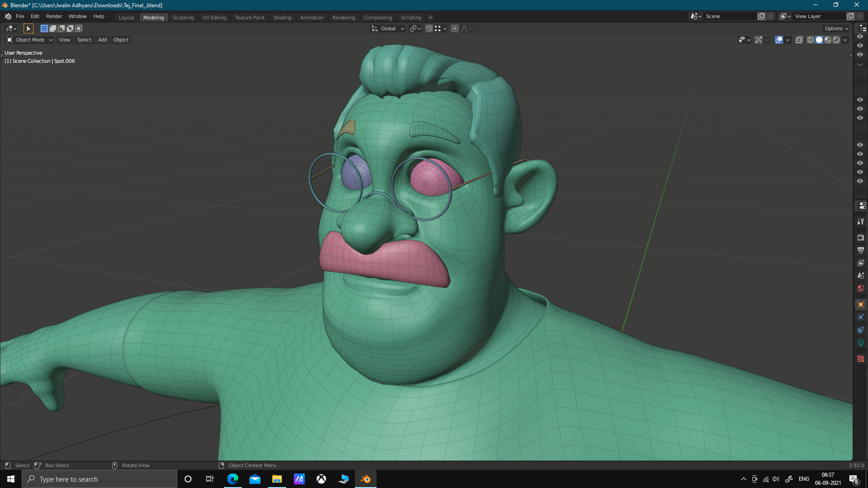The width and height of the screenshot is (868, 488).
Task: Choose Subtract from selection mode
Action: tap(61, 28)
